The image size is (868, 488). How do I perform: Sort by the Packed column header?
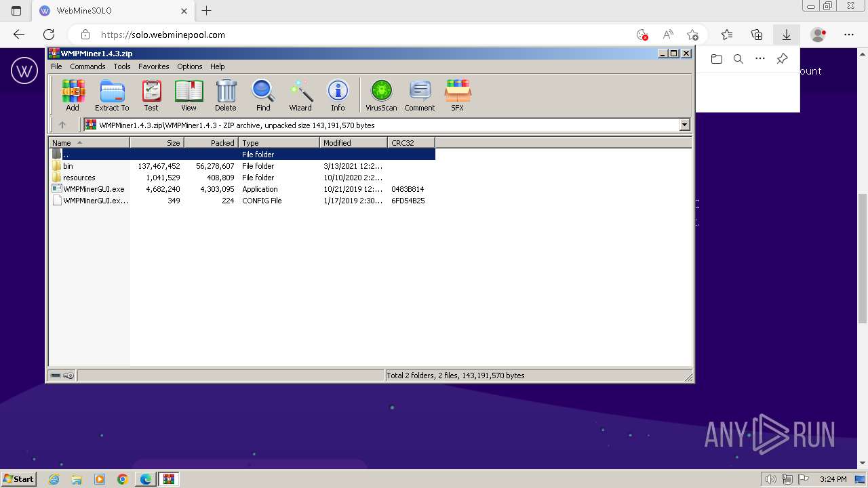[x=211, y=142]
